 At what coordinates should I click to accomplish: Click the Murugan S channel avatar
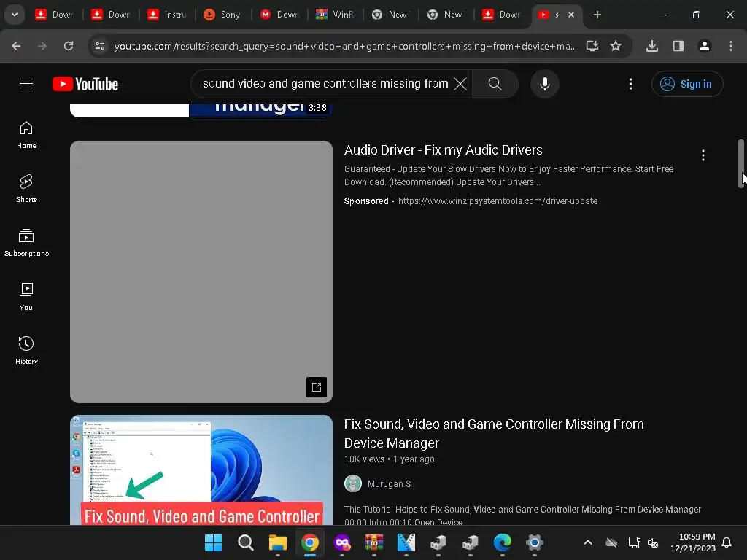pyautogui.click(x=353, y=484)
